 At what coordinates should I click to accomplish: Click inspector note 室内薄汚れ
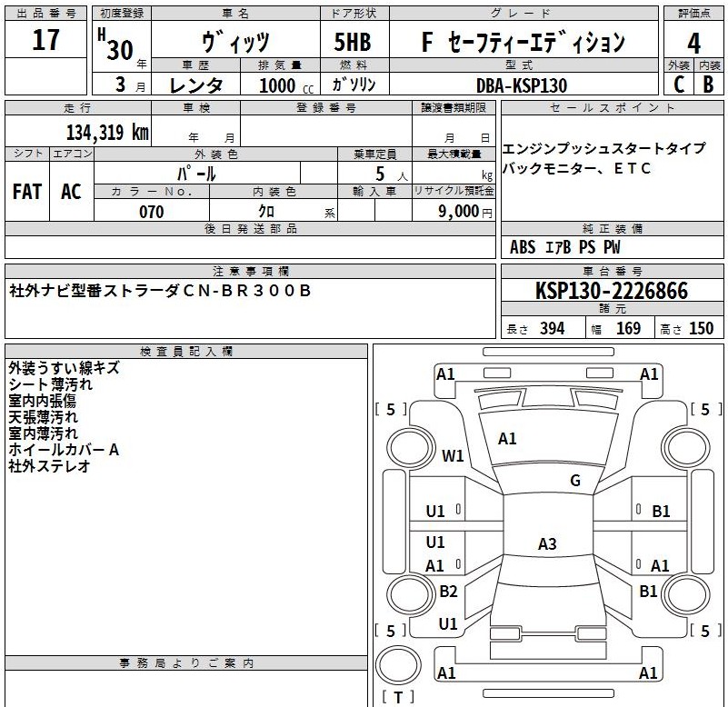point(44,433)
